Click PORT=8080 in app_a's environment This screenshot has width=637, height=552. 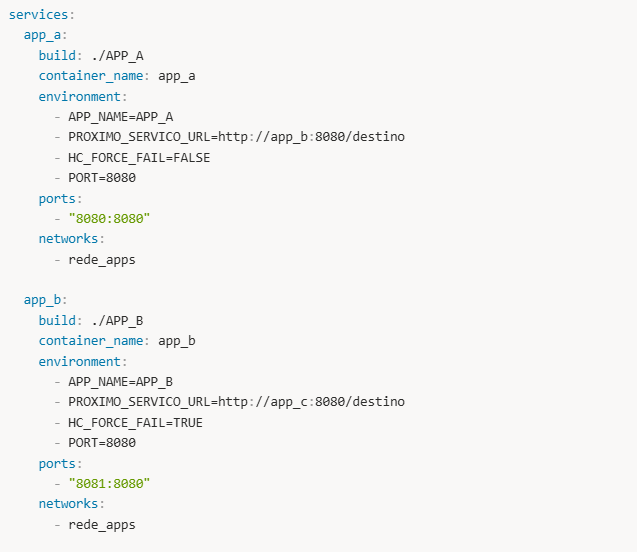(x=102, y=177)
